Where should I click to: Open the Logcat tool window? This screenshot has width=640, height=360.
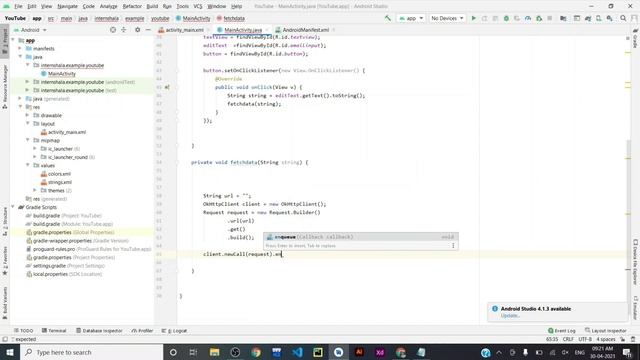coord(174,331)
